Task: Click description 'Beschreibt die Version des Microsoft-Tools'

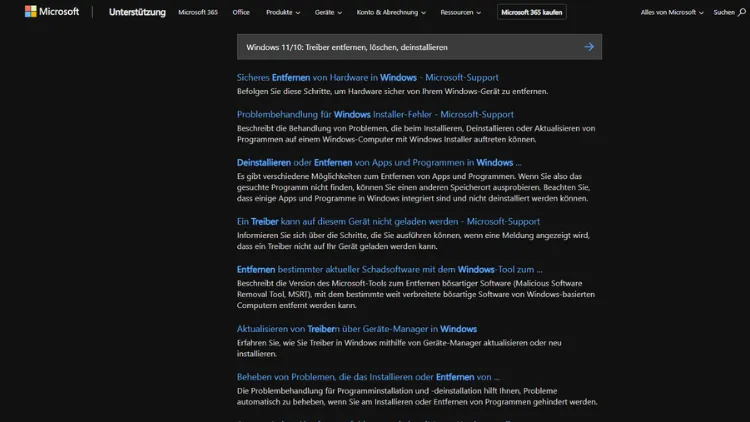Action: pyautogui.click(x=416, y=294)
